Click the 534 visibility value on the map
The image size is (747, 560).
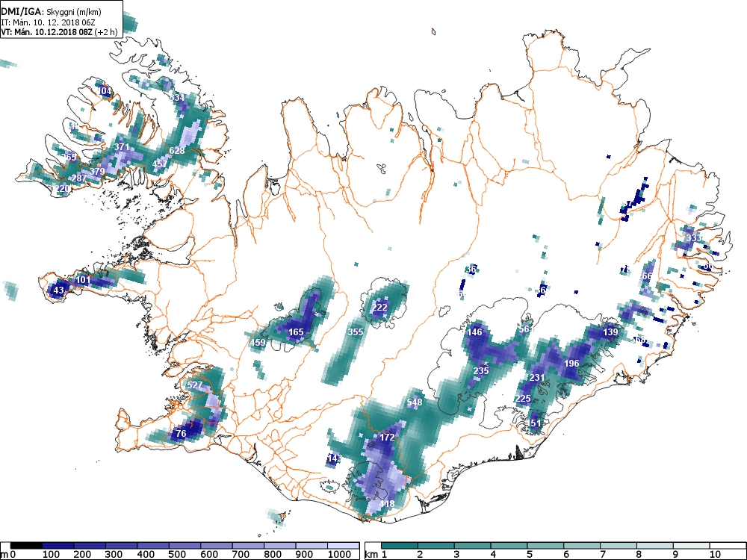tap(177, 98)
